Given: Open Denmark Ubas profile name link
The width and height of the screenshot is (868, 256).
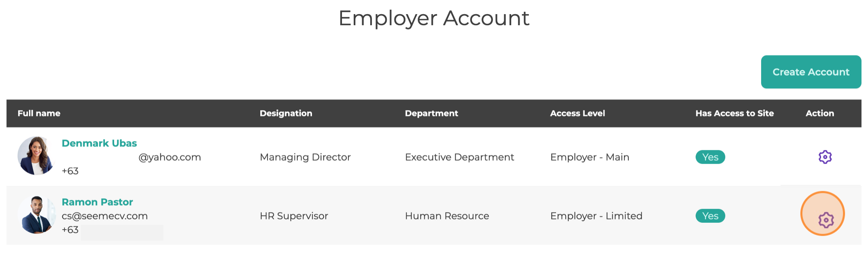Looking at the screenshot, I should click(99, 143).
